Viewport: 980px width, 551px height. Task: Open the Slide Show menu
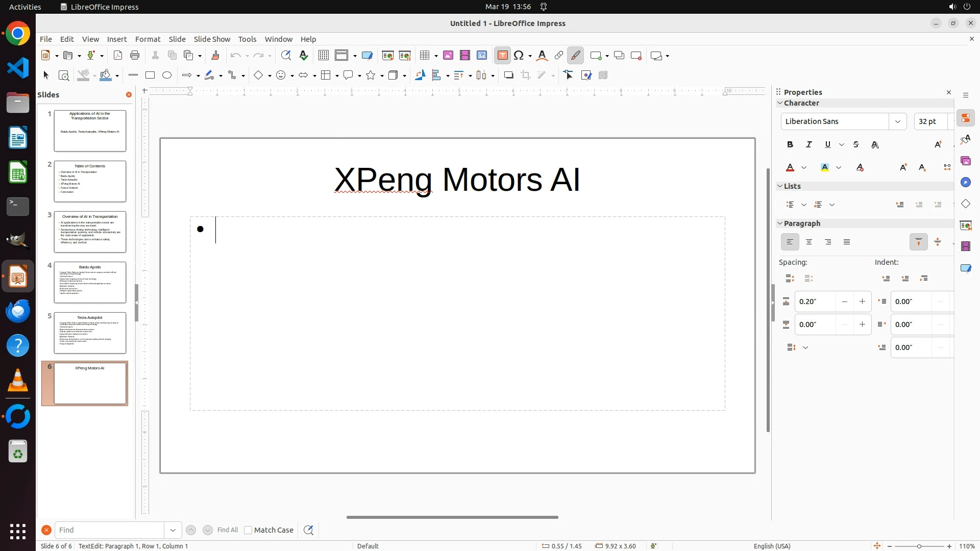[212, 39]
